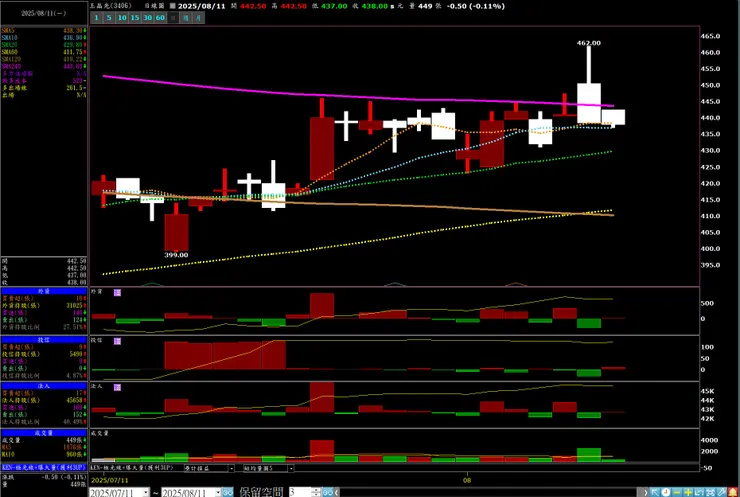Click the 成交量 blue panel header
This screenshot has width=740, height=497.
44,433
